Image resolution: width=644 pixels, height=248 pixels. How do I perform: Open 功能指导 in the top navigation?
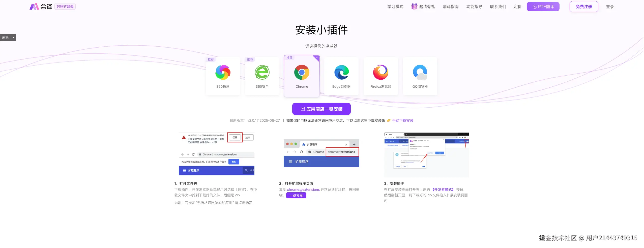click(474, 7)
